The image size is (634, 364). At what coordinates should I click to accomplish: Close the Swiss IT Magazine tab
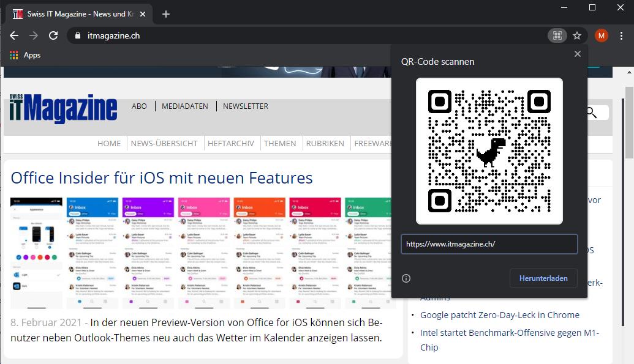pos(142,14)
